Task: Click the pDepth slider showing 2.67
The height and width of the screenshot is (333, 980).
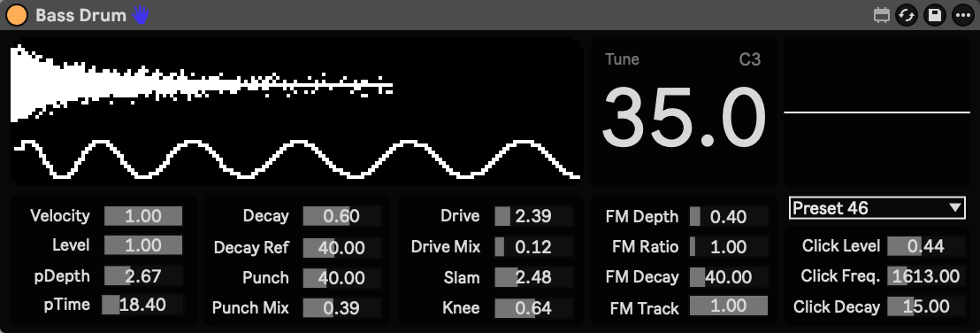Action: pos(143,275)
